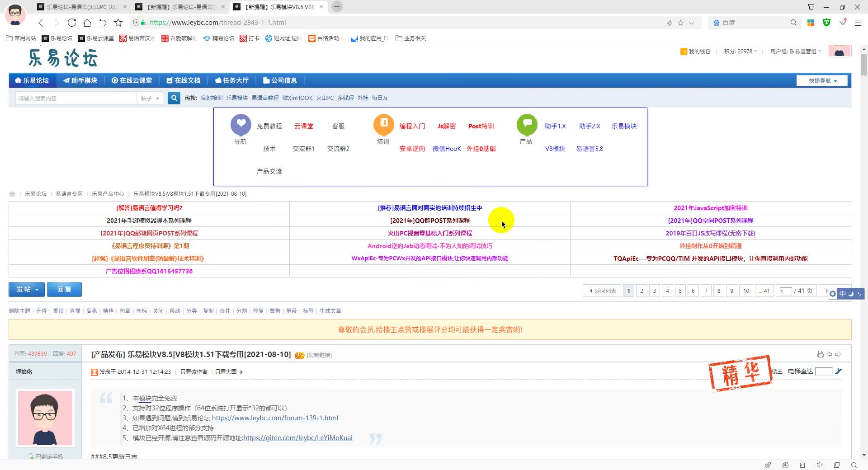
Task: Open the gitee source code link
Action: click(297, 437)
